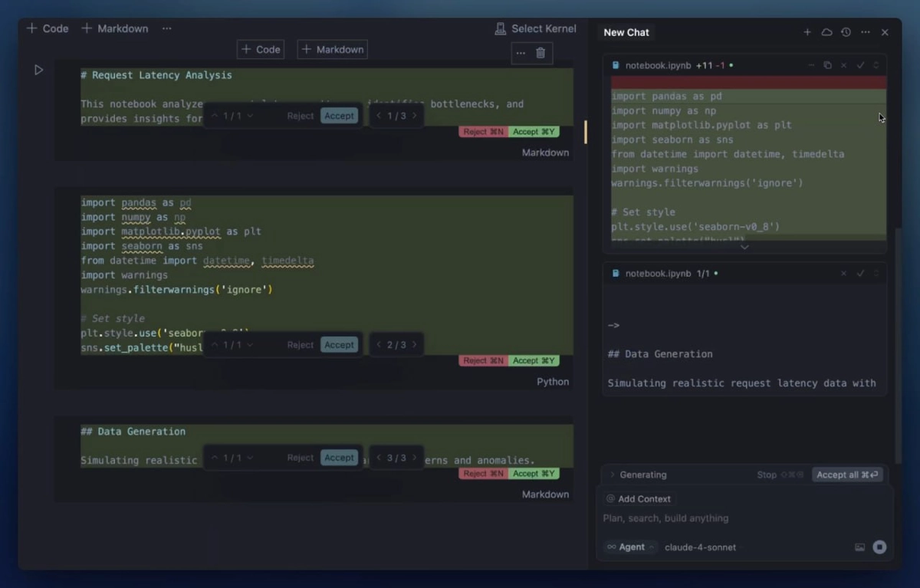The image size is (920, 588).
Task: Open cell more actions ellipsis beside trash
Action: tap(521, 53)
